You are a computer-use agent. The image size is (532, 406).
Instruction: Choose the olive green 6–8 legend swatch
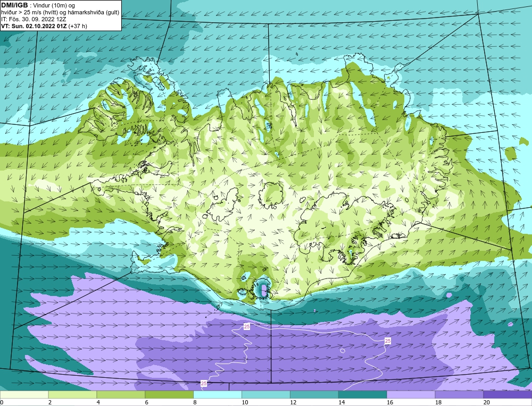pos(169,394)
